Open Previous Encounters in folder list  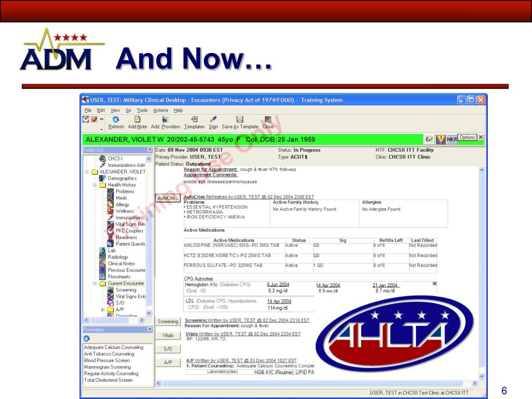[127, 270]
